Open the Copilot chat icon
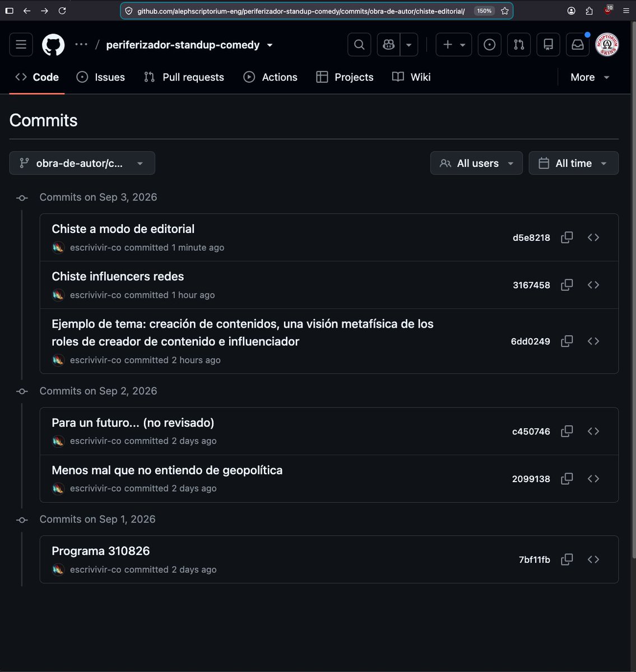 tap(389, 45)
